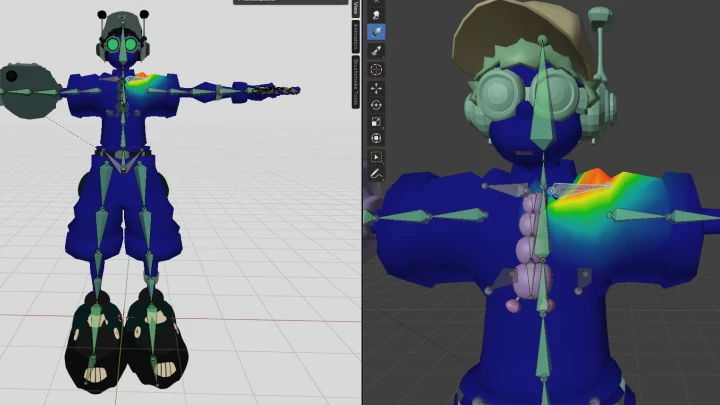Select the Transform tool
720x405 pixels.
pyautogui.click(x=376, y=138)
